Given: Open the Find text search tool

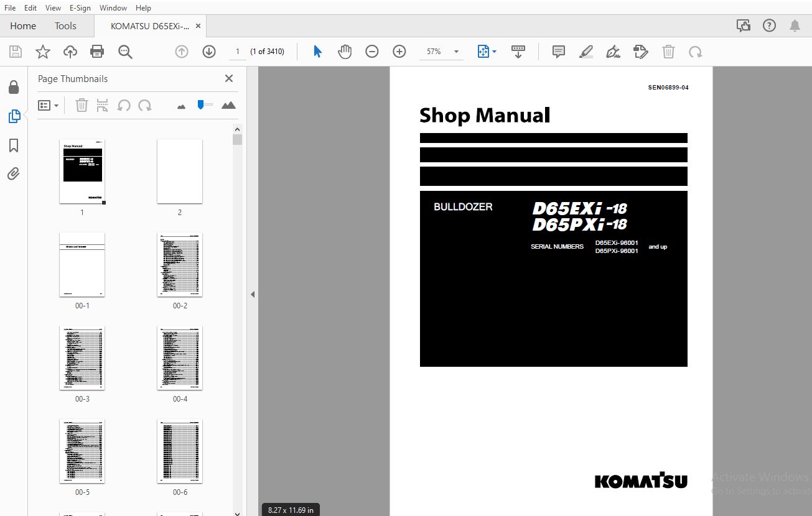Looking at the screenshot, I should 125,52.
